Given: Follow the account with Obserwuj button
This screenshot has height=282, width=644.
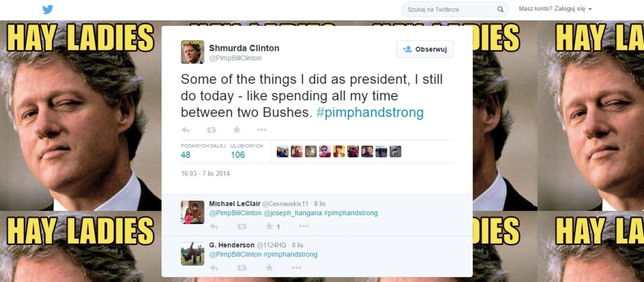Looking at the screenshot, I should [x=425, y=49].
